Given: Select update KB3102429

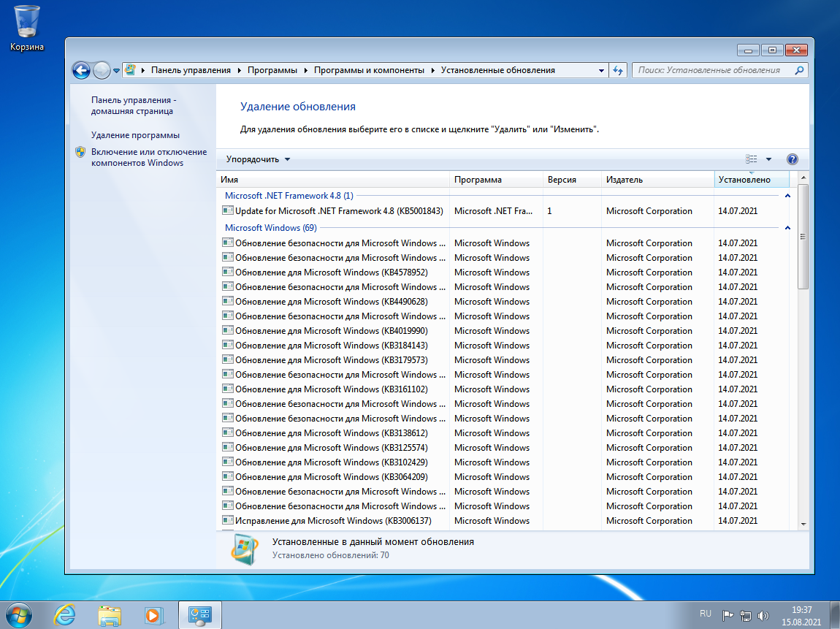Looking at the screenshot, I should (x=503, y=462).
